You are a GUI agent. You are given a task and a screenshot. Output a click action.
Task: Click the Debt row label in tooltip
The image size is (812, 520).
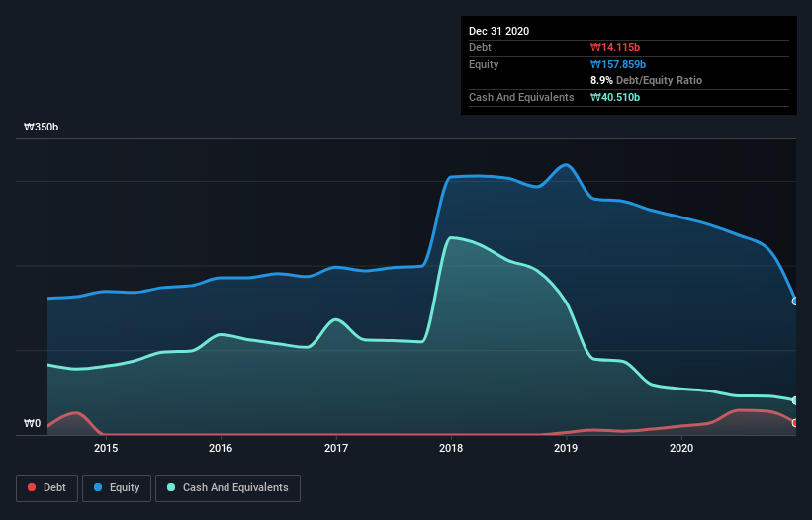[480, 47]
